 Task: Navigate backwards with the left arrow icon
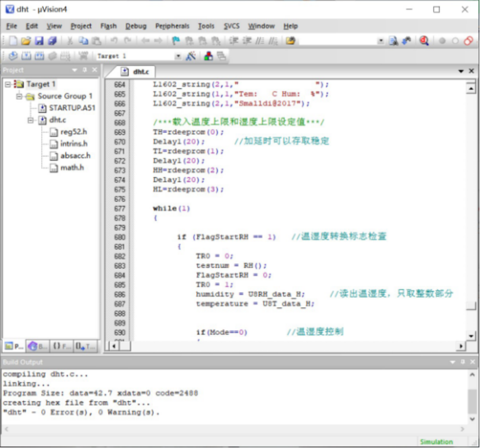click(x=145, y=40)
